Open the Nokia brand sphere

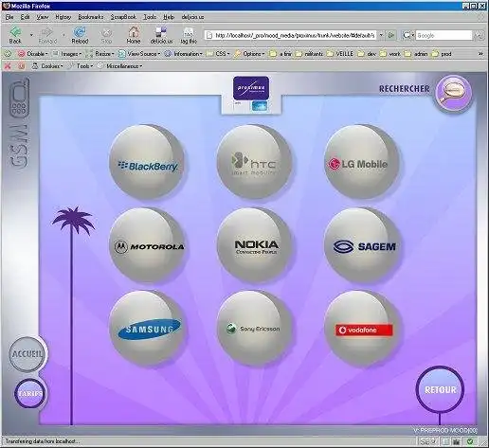click(x=255, y=245)
